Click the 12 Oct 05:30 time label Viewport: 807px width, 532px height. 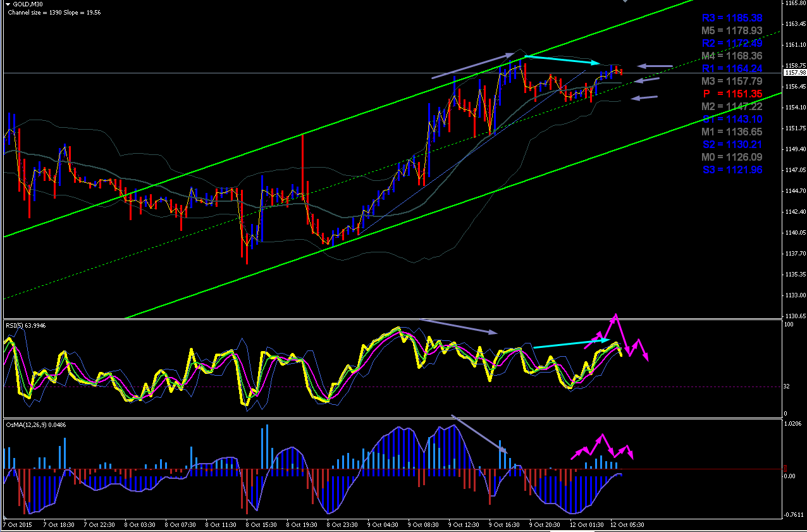pyautogui.click(x=627, y=525)
